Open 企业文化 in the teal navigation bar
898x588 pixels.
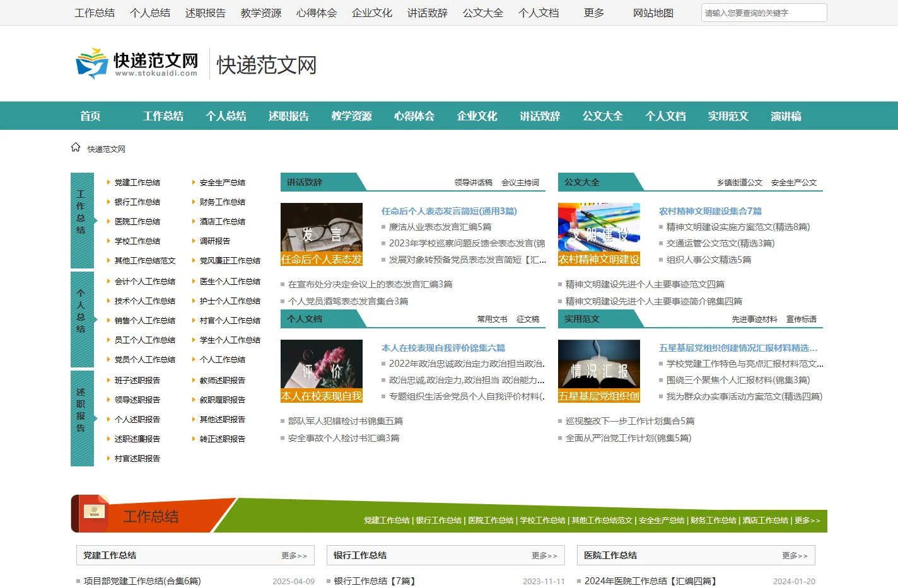tap(477, 116)
